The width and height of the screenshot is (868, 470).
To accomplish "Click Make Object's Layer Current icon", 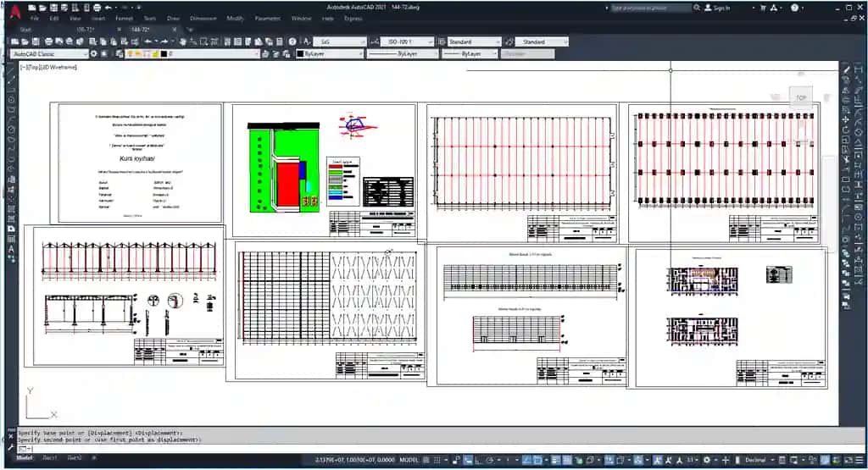I will point(264,53).
